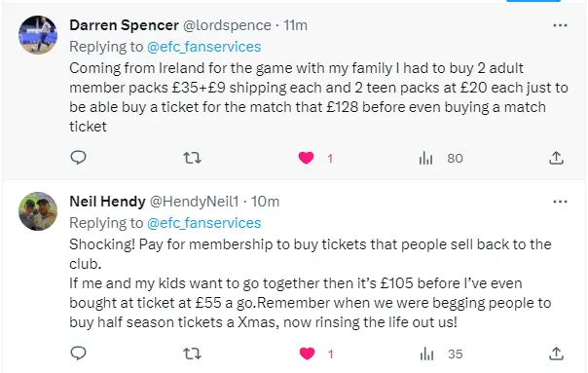Reply to Neil Hendy's tweet

pos(79,354)
